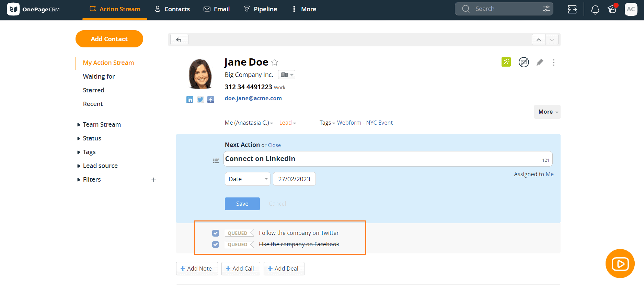Click the green magic wand icon

[x=506, y=62]
